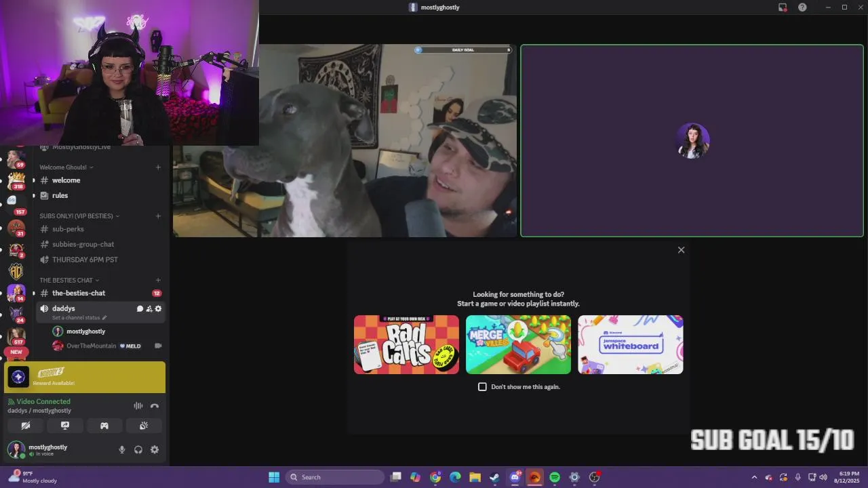This screenshot has width=868, height=488.
Task: Disconnect from voice with hang-up icon
Action: click(x=155, y=406)
